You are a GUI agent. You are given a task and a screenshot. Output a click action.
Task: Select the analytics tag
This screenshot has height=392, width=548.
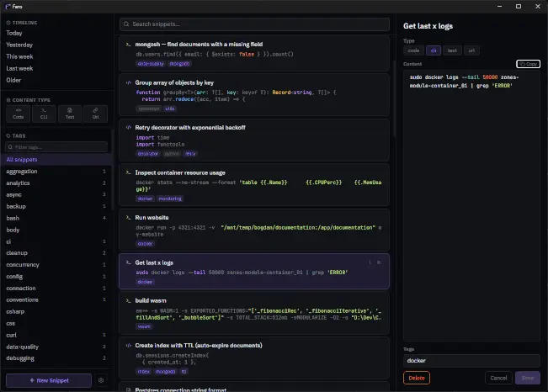pos(56,183)
